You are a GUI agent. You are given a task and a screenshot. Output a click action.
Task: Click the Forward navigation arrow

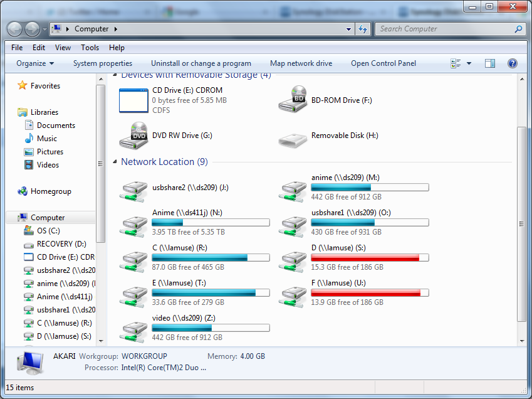pos(32,29)
